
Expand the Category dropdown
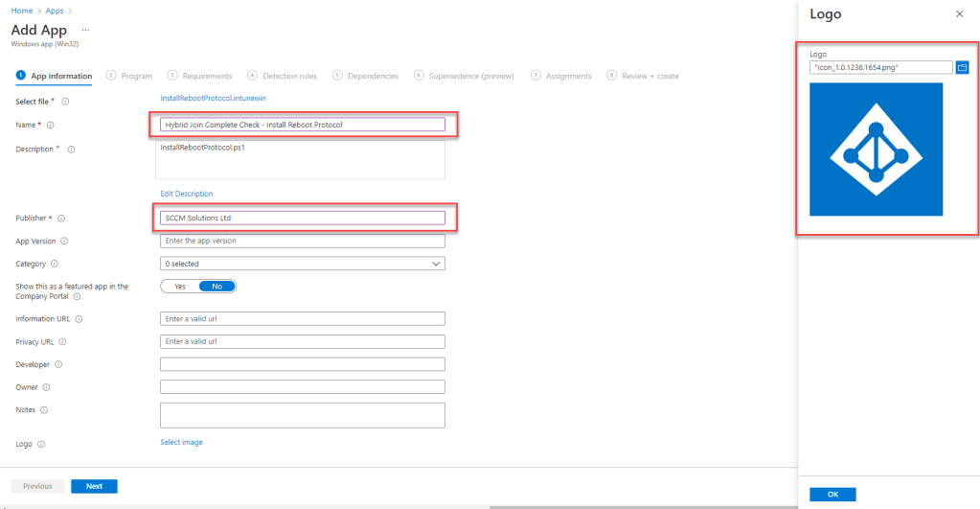302,264
